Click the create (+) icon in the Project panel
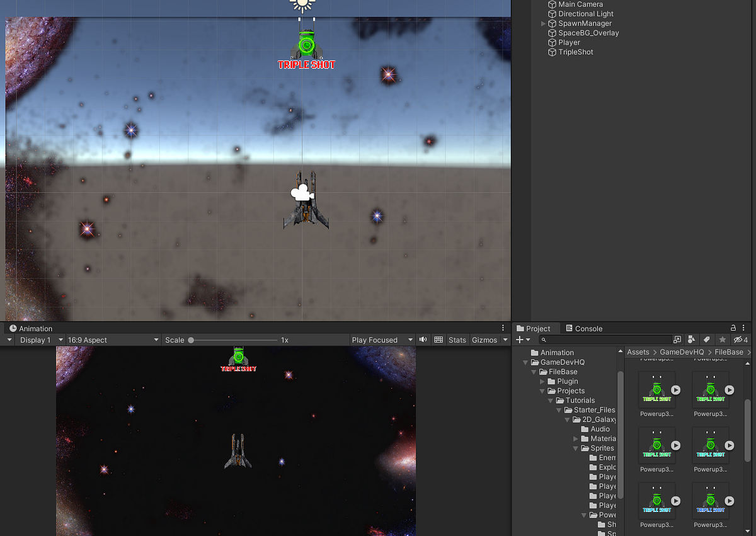The width and height of the screenshot is (756, 536). click(518, 339)
